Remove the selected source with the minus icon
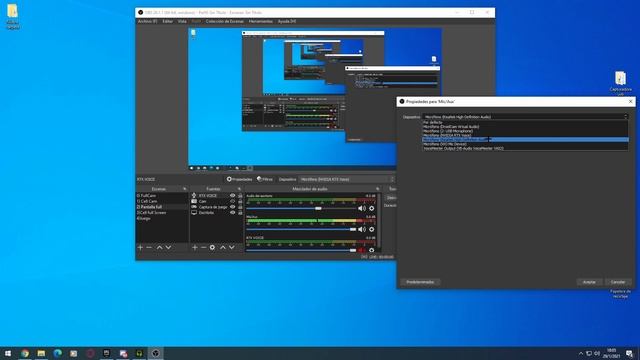Viewport: 640px width, 360px height. point(203,247)
